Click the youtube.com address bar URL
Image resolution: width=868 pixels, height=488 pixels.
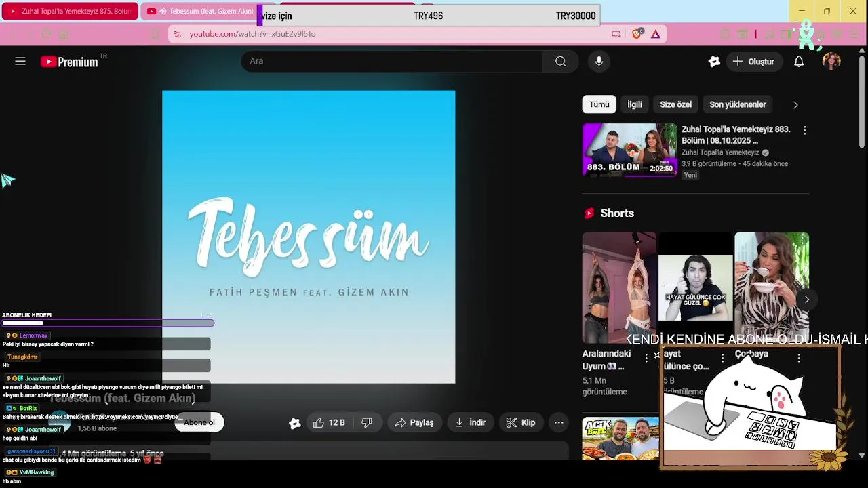tap(252, 33)
